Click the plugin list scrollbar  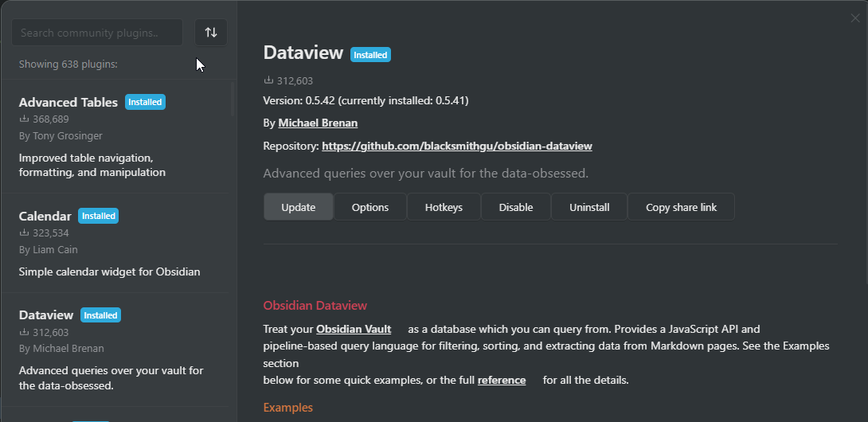[233, 100]
